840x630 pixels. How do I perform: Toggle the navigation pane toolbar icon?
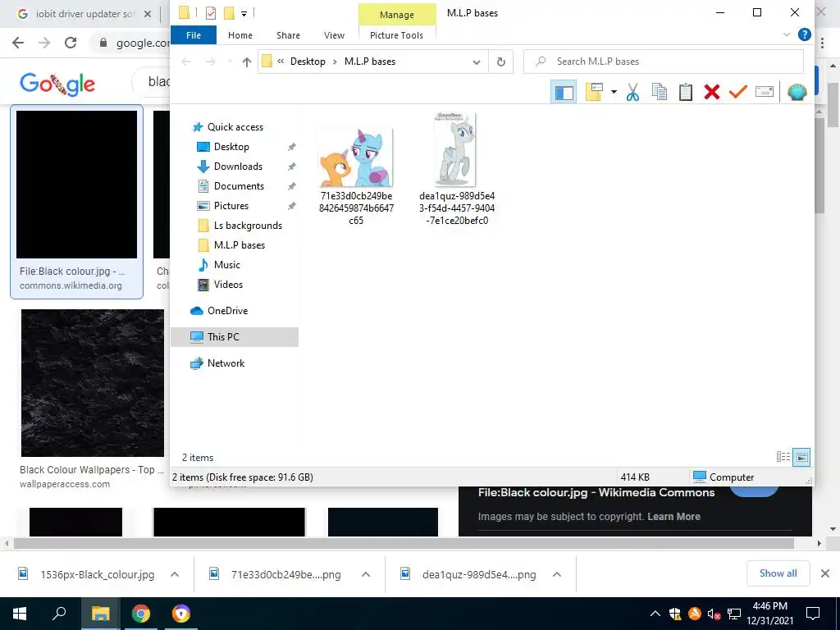564,92
